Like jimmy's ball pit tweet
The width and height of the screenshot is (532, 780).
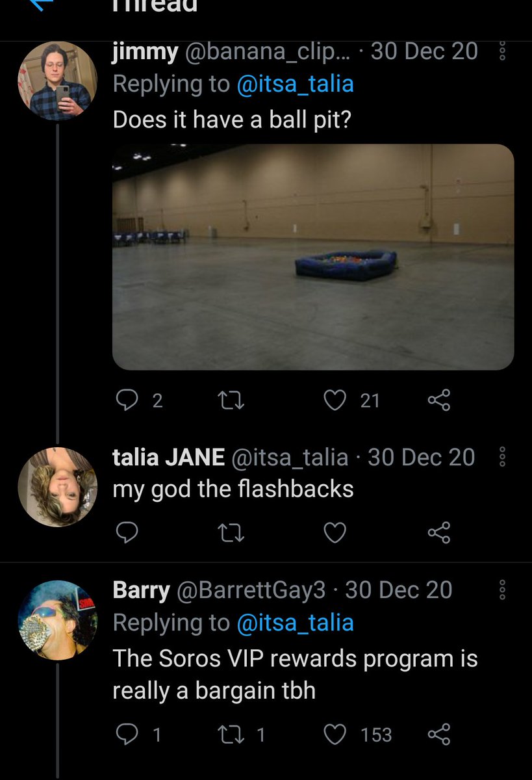point(335,400)
